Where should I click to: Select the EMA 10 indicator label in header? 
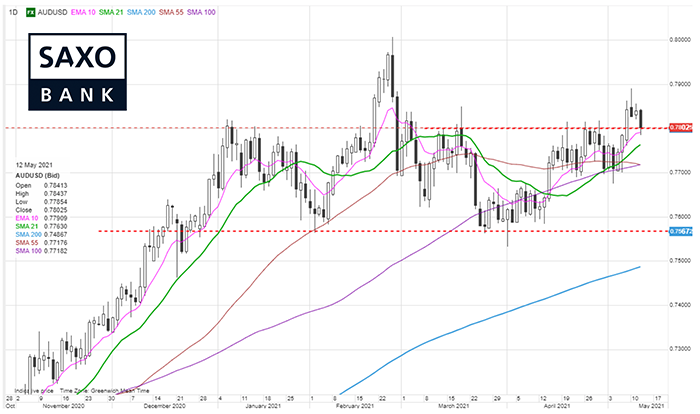83,13
